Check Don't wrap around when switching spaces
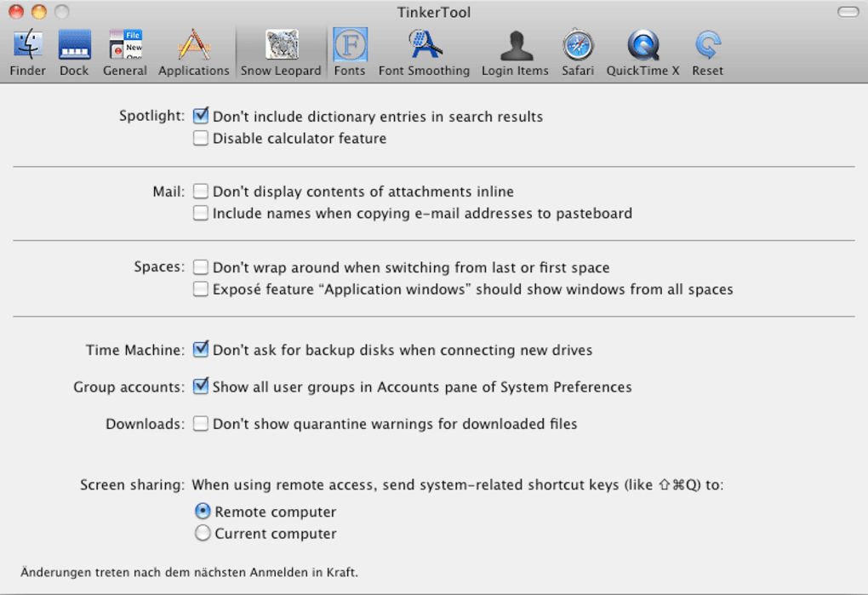 click(x=200, y=267)
